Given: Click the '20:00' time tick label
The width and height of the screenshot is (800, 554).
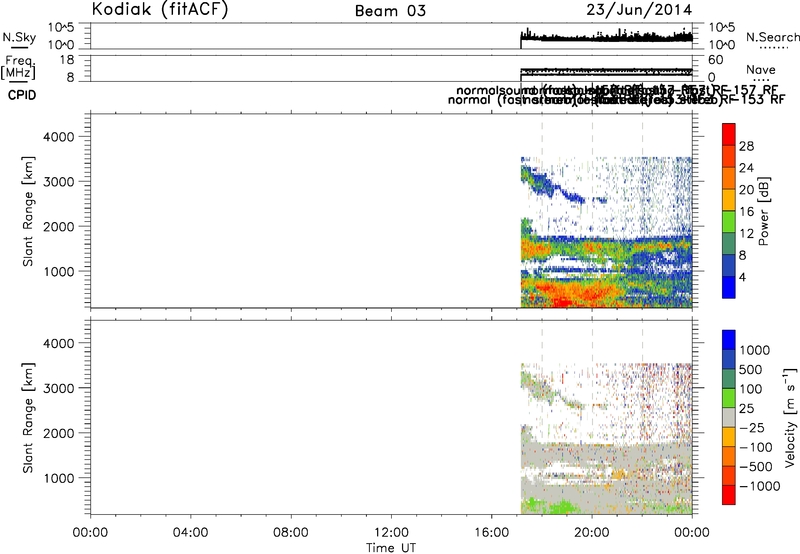Looking at the screenshot, I should point(591,533).
